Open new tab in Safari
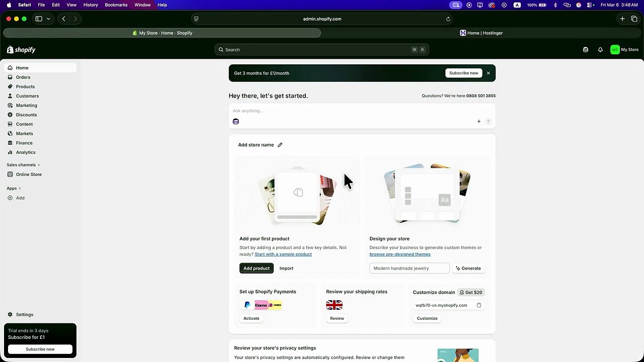The image size is (644, 362). [x=622, y=19]
